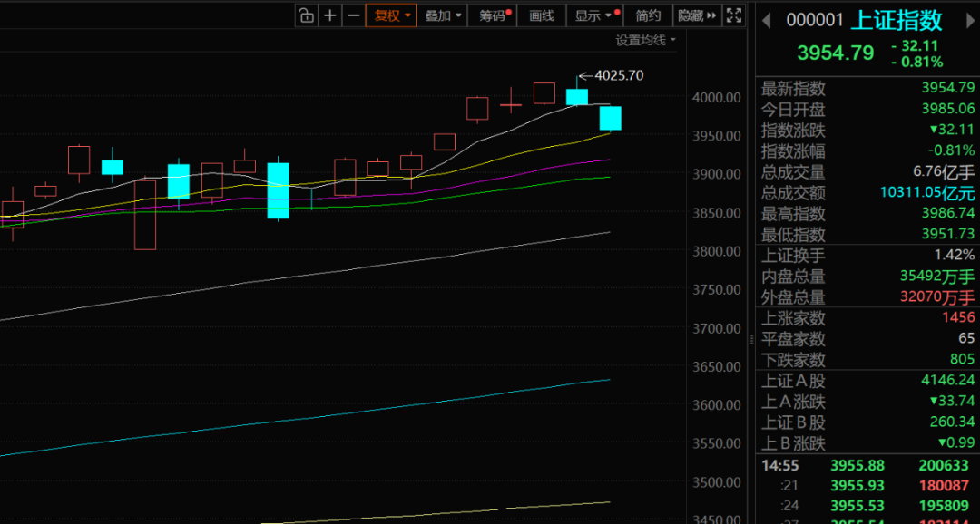Toggle 简约 simple view mode
980x524 pixels.
tap(648, 15)
